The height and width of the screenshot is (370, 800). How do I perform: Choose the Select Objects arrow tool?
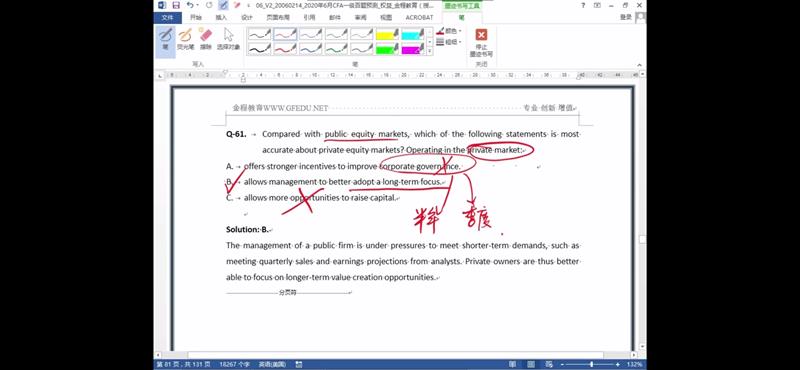pos(228,39)
